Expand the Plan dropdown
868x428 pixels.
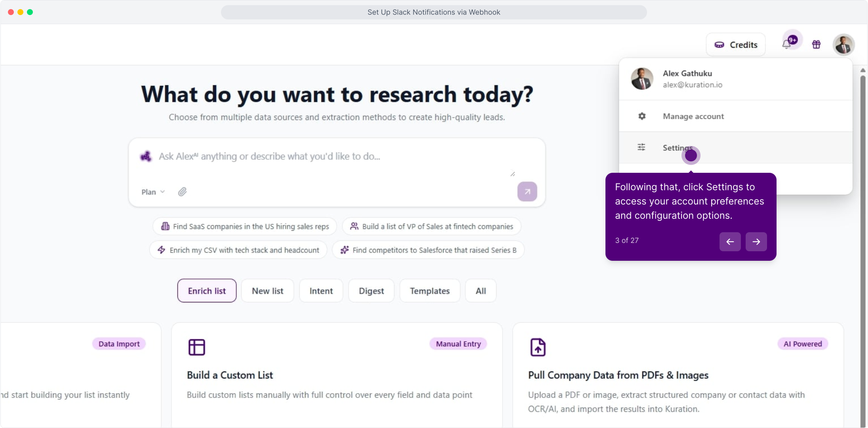click(x=153, y=192)
